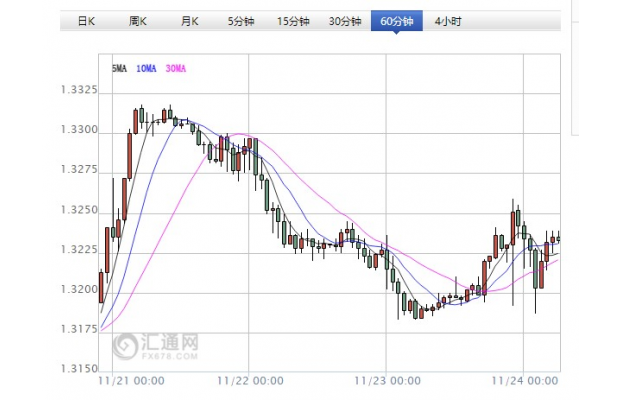Image resolution: width=622 pixels, height=400 pixels.
Task: Open the 30分钟 interval tab
Action: coord(345,21)
